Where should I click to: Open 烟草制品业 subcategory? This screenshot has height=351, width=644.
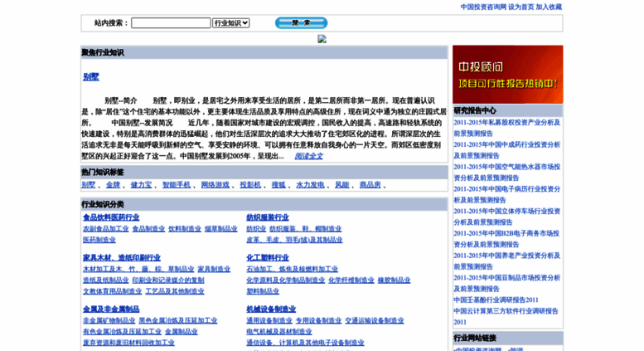coord(221,229)
